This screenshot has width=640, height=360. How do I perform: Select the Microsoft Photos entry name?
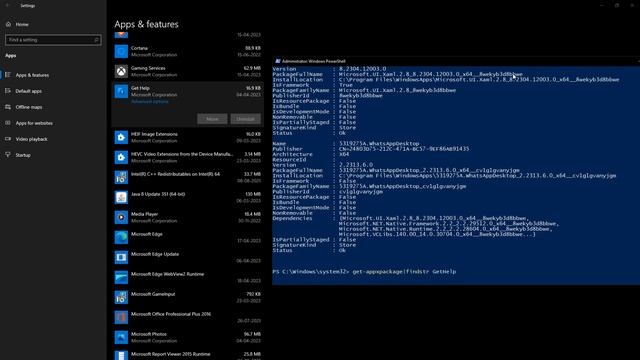point(149,334)
